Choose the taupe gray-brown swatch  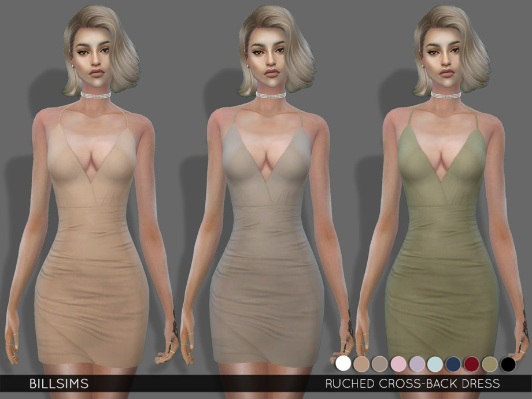[380, 363]
